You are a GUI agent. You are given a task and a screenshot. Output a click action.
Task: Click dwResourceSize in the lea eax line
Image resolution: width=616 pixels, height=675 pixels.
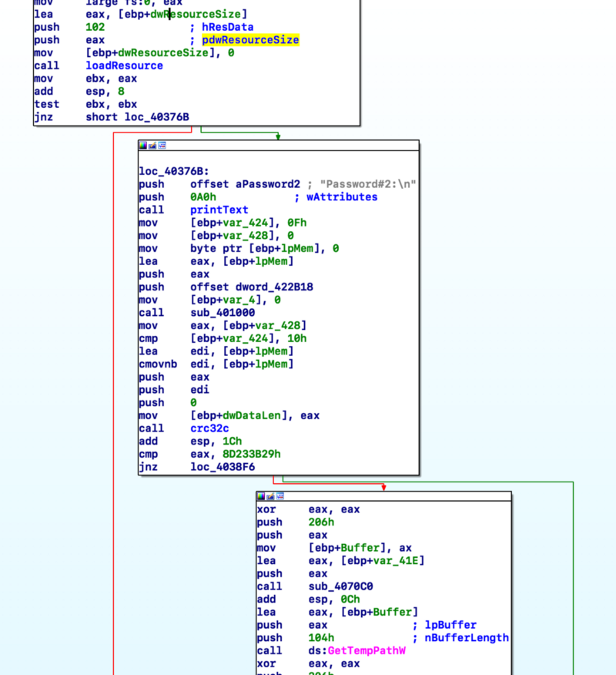[196, 14]
